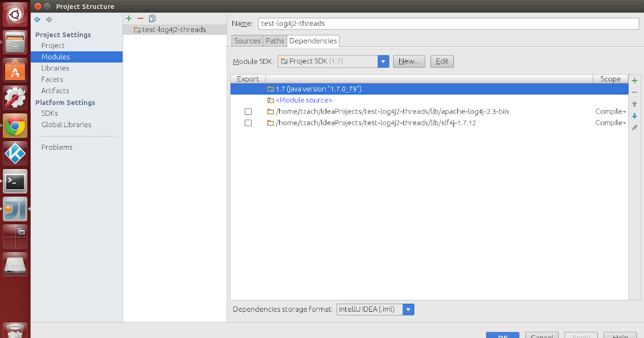Switch to the Paths tab
The image size is (644, 338).
click(275, 41)
